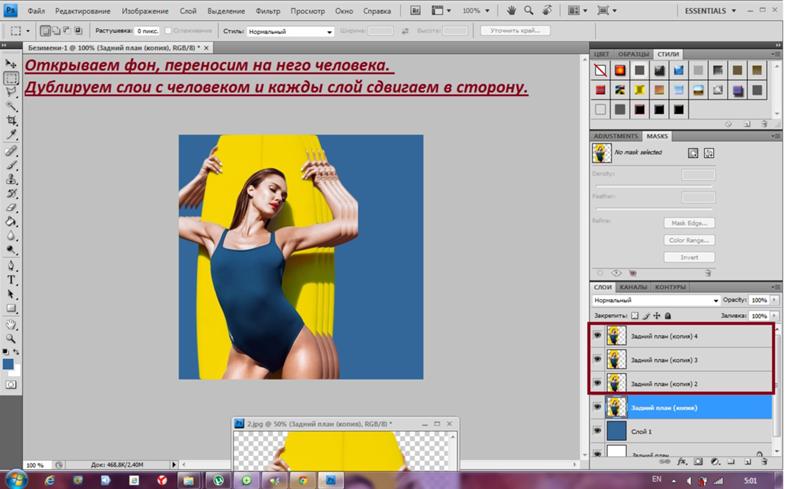The image size is (800, 489).
Task: Select the Healing Brush tool
Action: pyautogui.click(x=11, y=151)
